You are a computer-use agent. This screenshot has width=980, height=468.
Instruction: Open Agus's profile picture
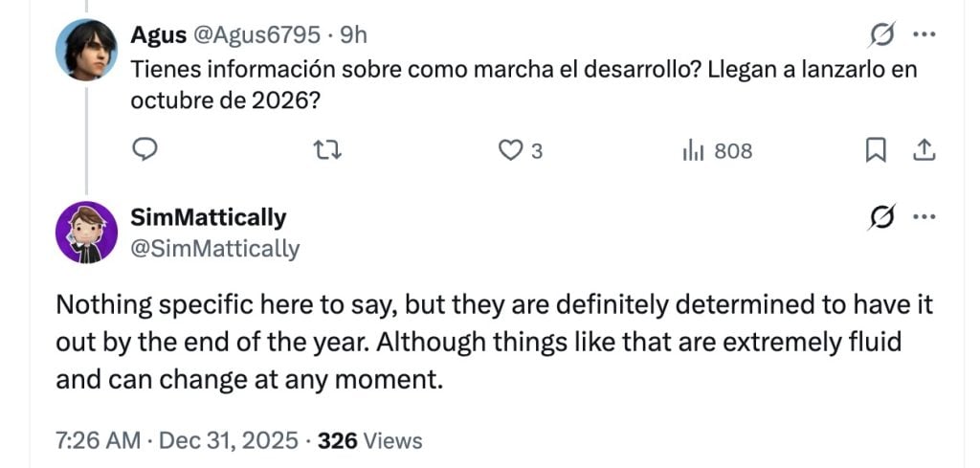point(87,50)
